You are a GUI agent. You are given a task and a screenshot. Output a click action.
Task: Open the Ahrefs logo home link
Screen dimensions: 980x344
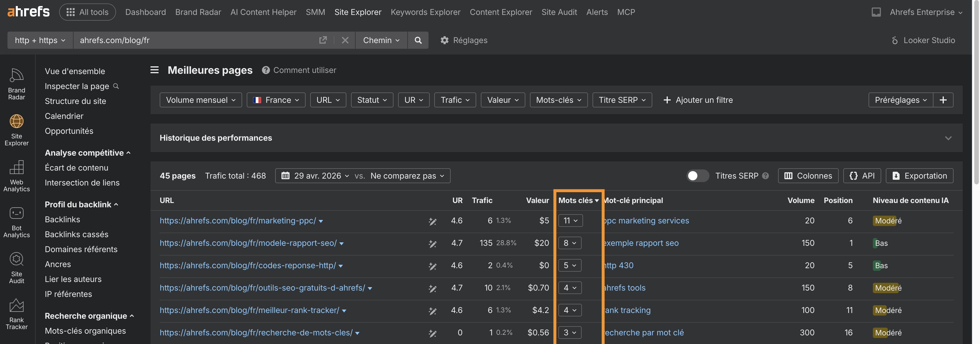[28, 12]
